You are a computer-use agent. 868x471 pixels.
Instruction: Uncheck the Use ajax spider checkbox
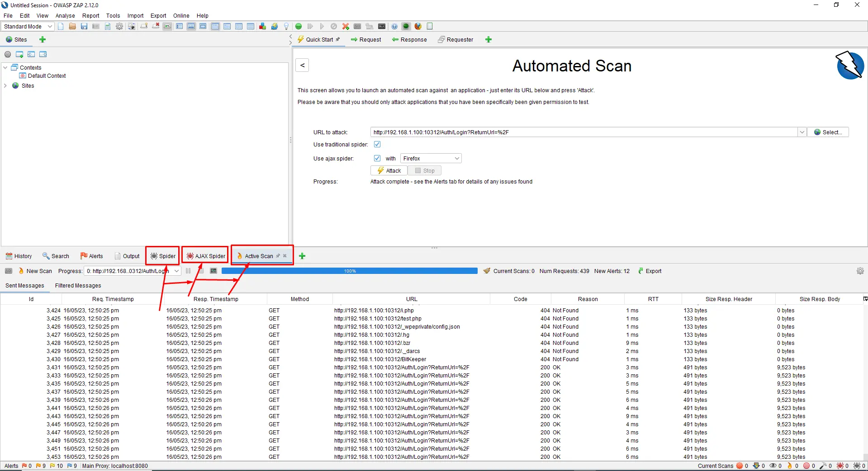click(377, 159)
